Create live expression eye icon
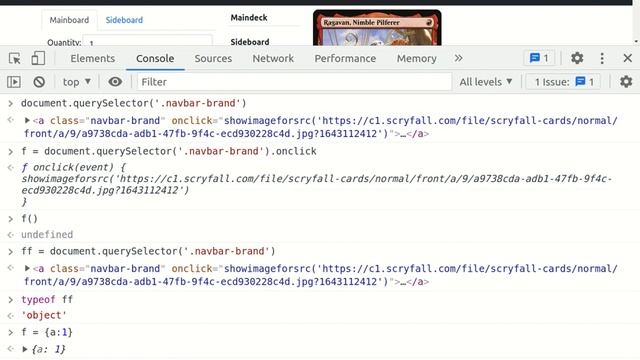 point(115,82)
